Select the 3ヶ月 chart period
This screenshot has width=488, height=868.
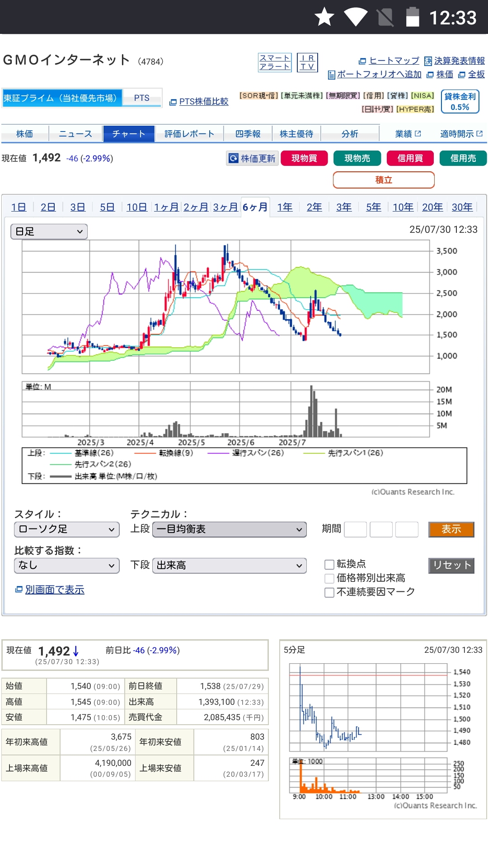pyautogui.click(x=225, y=207)
